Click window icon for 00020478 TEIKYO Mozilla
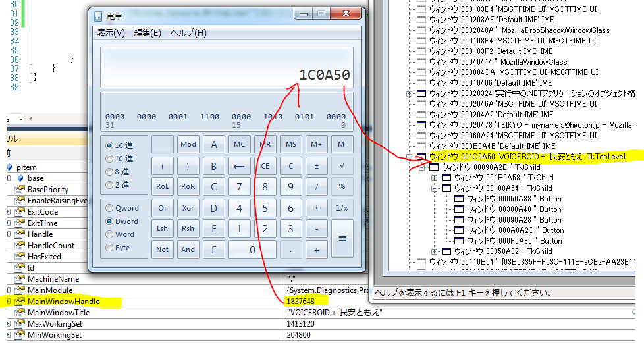Screen dimensions: 644x343 pyautogui.click(x=421, y=125)
